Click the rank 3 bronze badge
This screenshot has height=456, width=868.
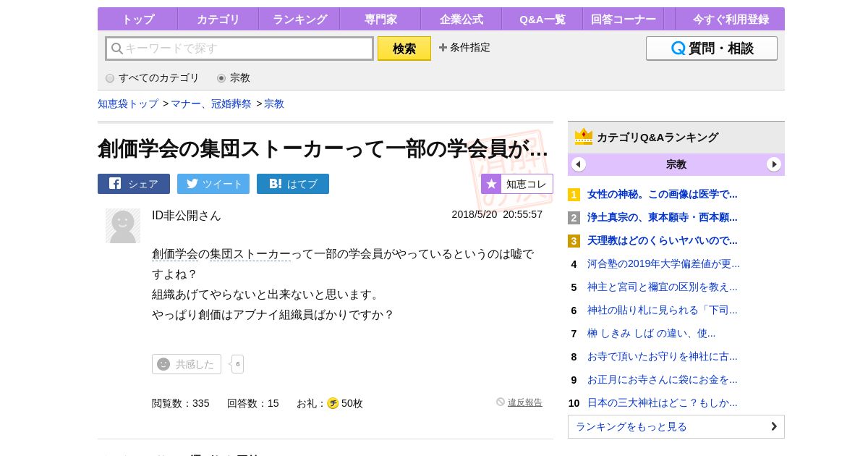click(574, 241)
